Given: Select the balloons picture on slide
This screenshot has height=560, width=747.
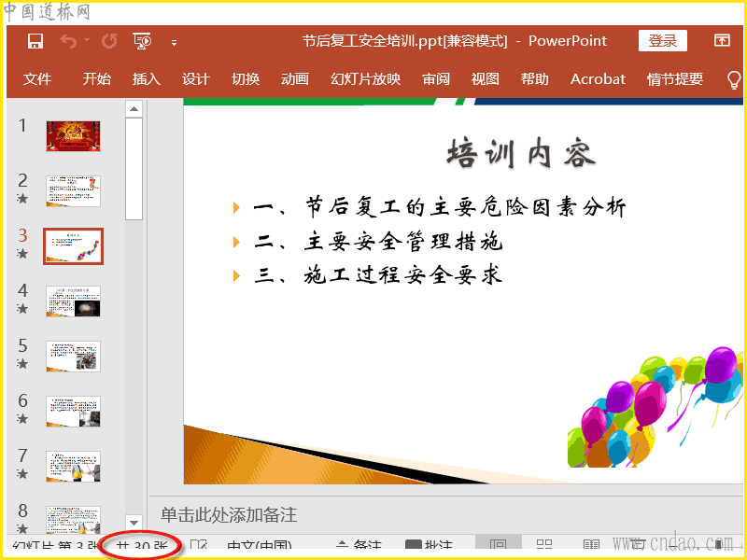Looking at the screenshot, I should pyautogui.click(x=655, y=407).
